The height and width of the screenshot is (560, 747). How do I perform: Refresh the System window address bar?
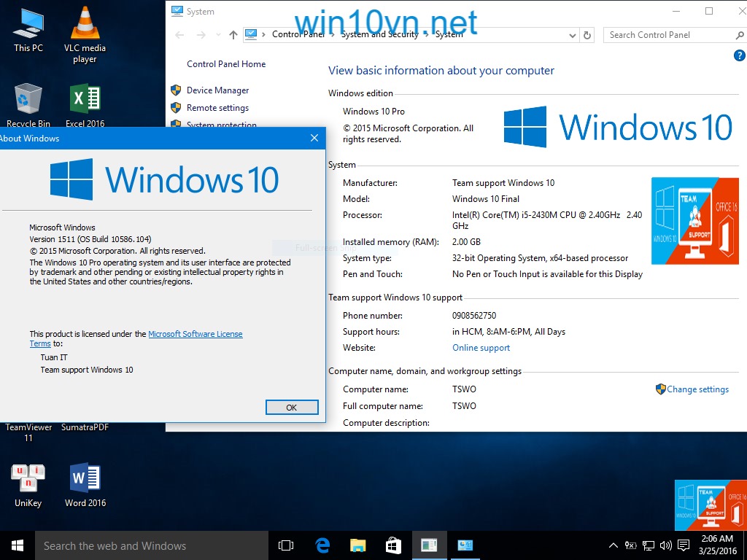coord(587,35)
